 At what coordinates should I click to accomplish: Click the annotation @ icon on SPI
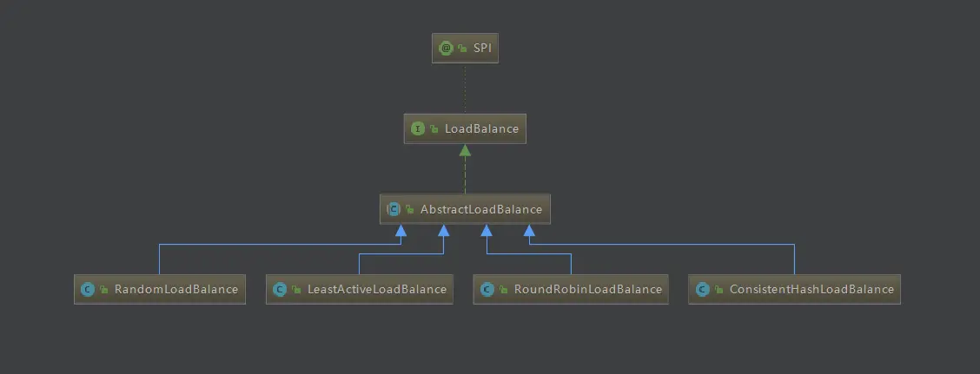tap(446, 48)
